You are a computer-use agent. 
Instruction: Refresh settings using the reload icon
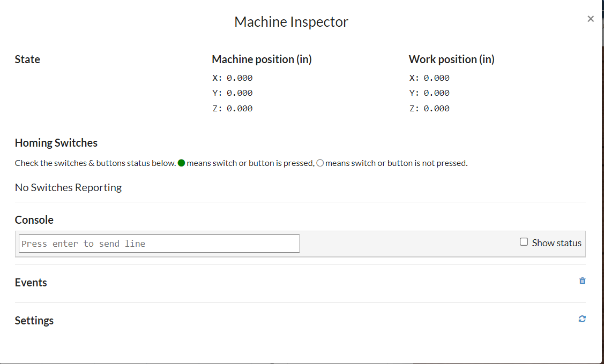click(582, 319)
